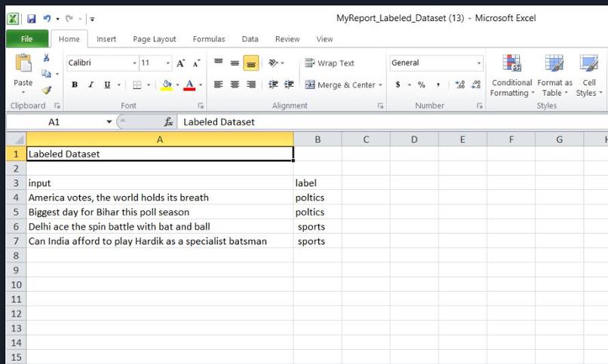Click the Borders icon

tap(137, 85)
